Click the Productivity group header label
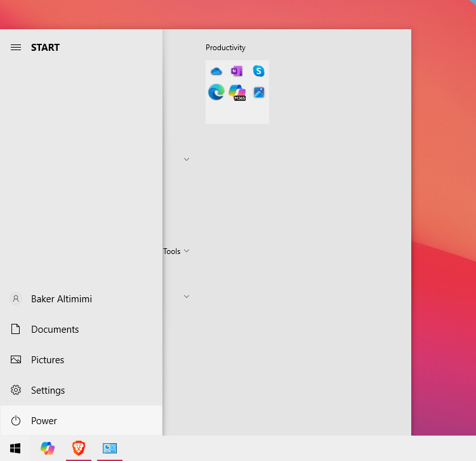 [x=225, y=48]
